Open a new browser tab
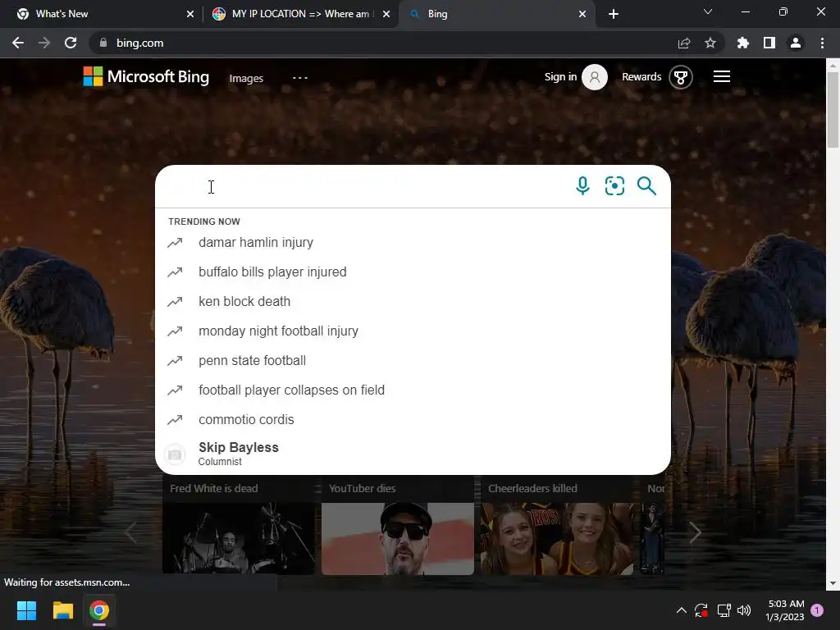The width and height of the screenshot is (840, 630). 614,14
